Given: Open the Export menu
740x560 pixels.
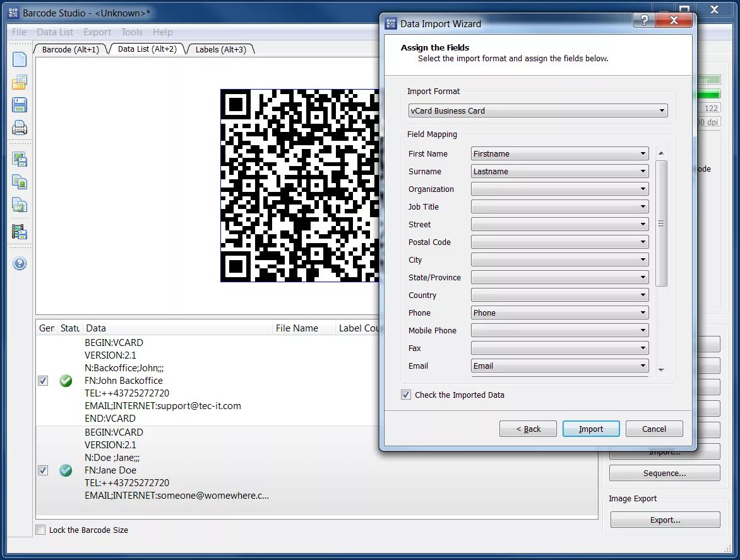Looking at the screenshot, I should pyautogui.click(x=97, y=32).
